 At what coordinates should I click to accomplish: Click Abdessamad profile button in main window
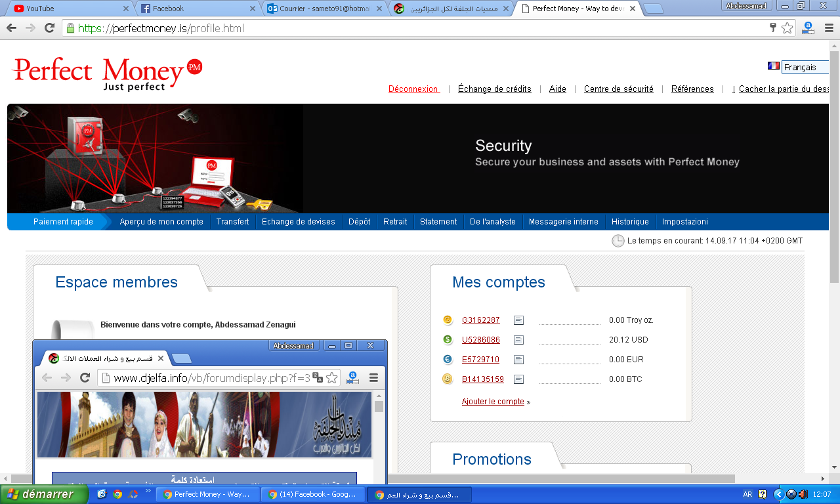(747, 5)
